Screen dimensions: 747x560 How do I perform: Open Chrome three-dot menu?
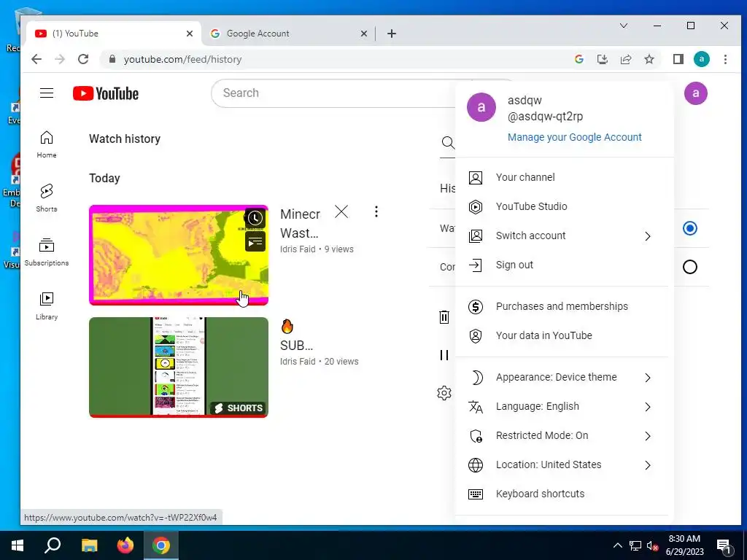[x=725, y=59]
